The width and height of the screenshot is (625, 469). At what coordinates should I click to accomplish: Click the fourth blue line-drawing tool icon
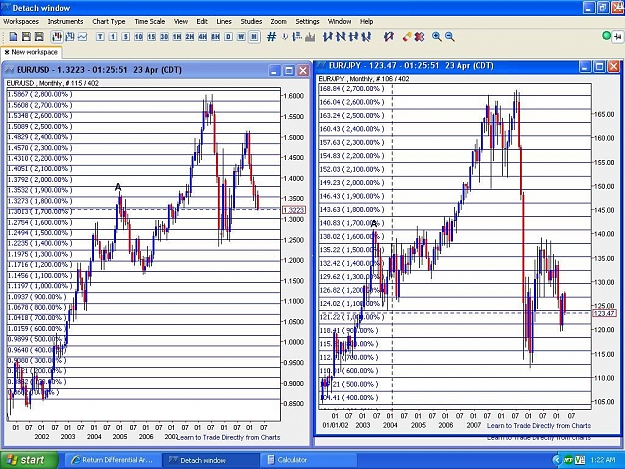coord(366,37)
